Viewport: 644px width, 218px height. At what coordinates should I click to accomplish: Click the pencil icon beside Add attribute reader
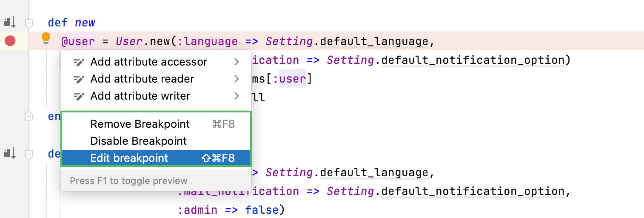79,79
